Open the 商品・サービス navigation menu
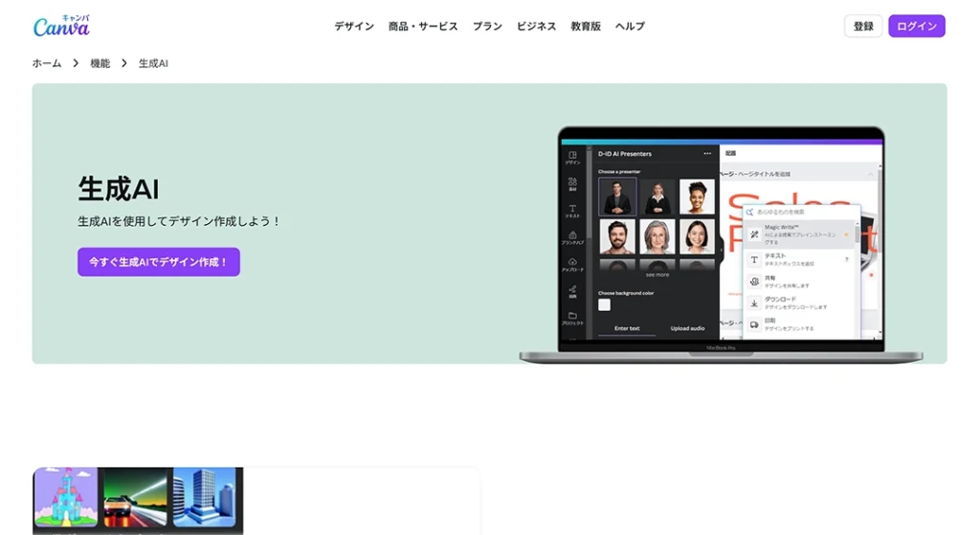 [x=423, y=26]
